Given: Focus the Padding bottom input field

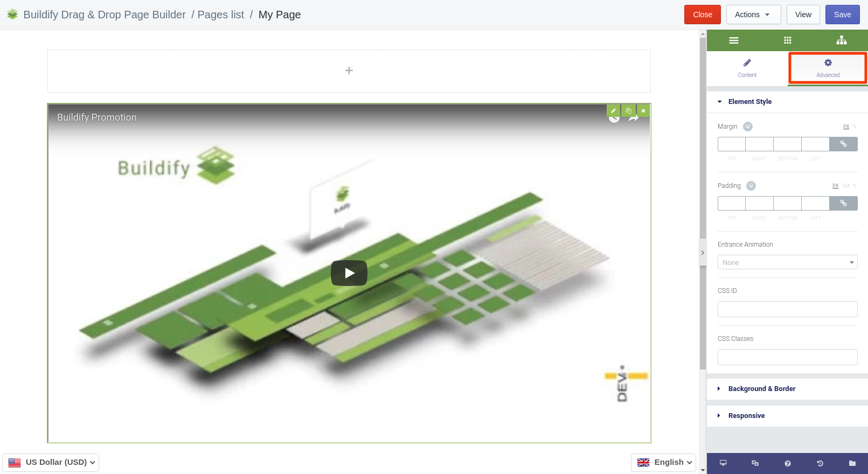Looking at the screenshot, I should [x=788, y=203].
